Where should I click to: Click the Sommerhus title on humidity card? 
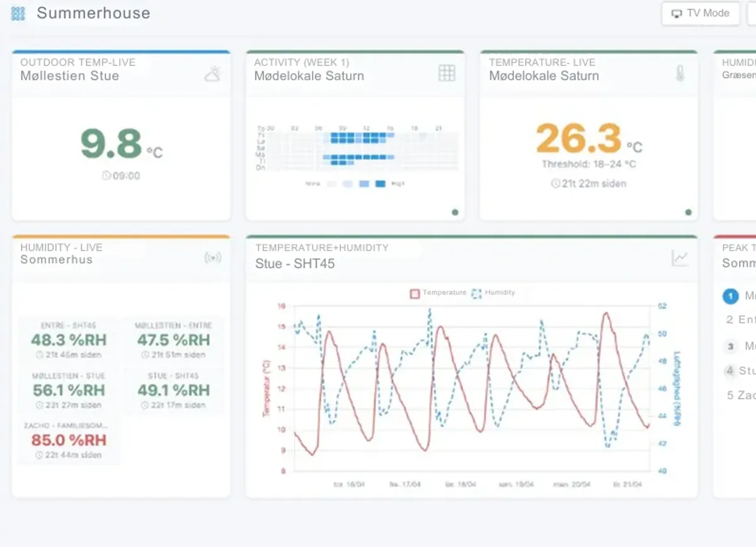pyautogui.click(x=56, y=259)
